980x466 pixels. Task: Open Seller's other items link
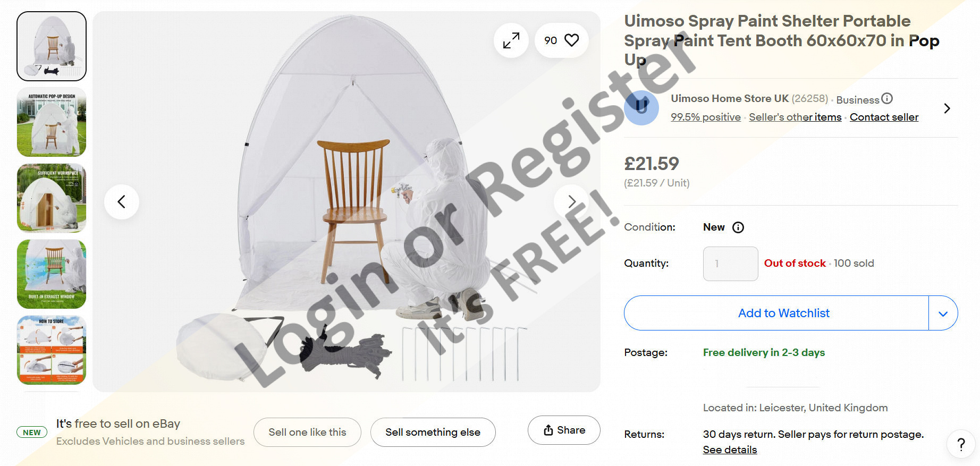(795, 117)
